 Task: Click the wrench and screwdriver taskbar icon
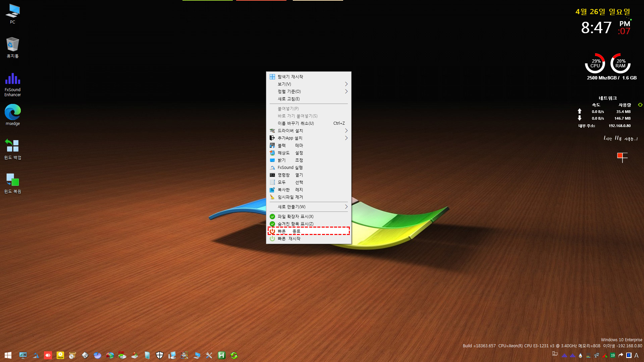[209, 355]
